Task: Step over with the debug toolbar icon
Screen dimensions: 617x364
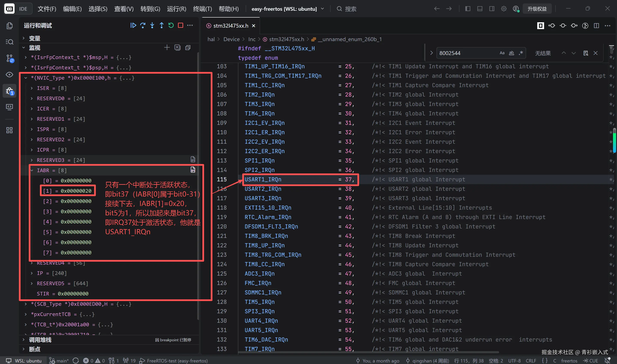Action: pos(143,25)
